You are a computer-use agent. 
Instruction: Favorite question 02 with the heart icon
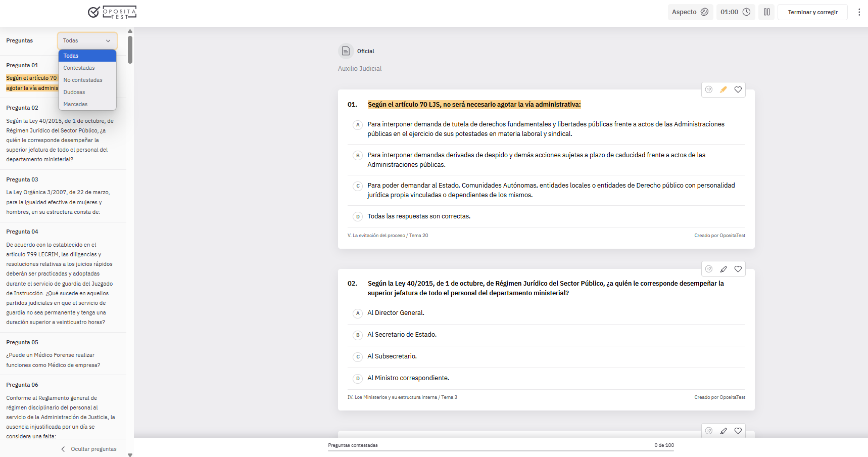(738, 269)
